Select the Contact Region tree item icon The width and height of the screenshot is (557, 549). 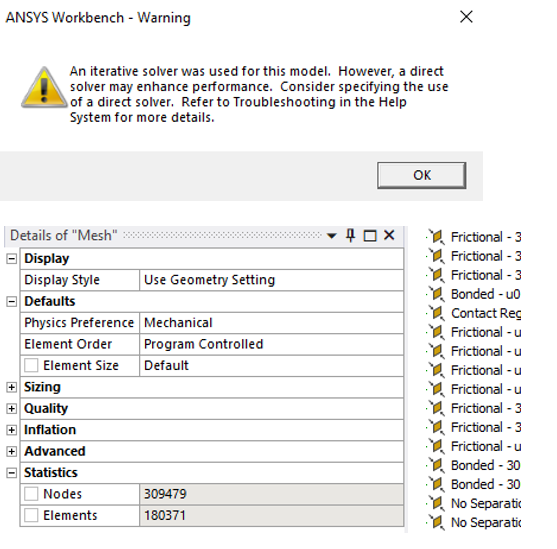coord(437,313)
